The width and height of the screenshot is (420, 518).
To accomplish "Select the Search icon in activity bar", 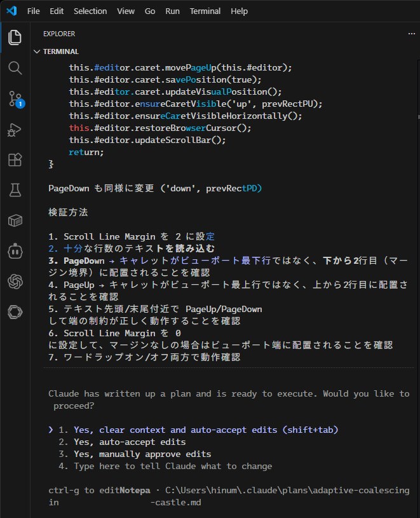I will [14, 68].
